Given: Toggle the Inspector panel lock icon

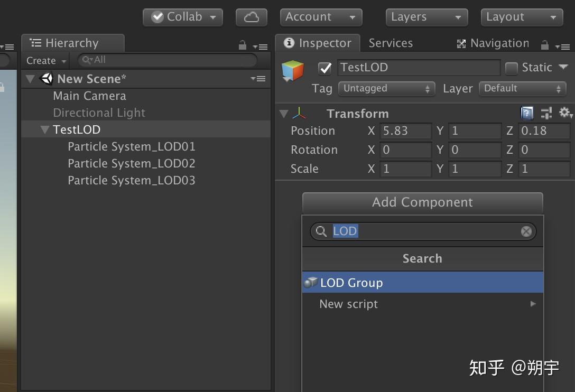Looking at the screenshot, I should [544, 45].
